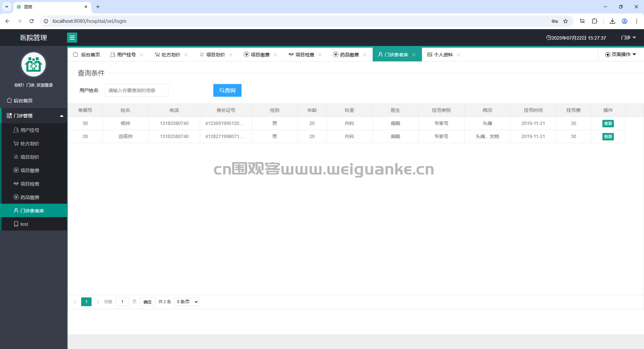The image size is (644, 349).
Task: Open 处方划价 in the sidebar
Action: 34,143
